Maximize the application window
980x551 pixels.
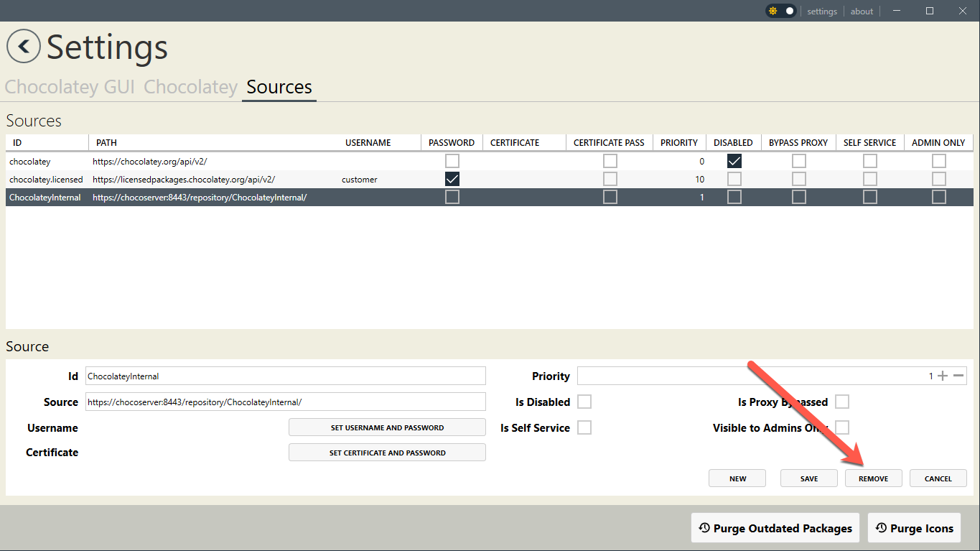coord(930,11)
